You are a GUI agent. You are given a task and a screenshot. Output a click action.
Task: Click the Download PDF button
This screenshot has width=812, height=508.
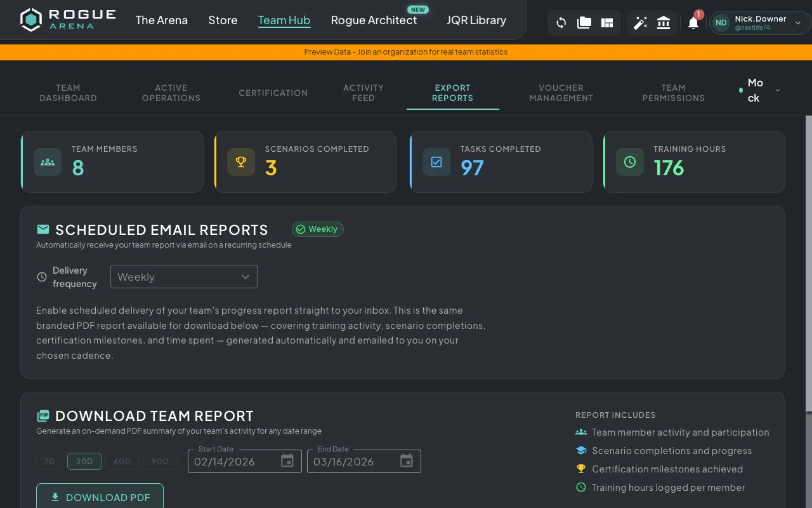coord(100,498)
